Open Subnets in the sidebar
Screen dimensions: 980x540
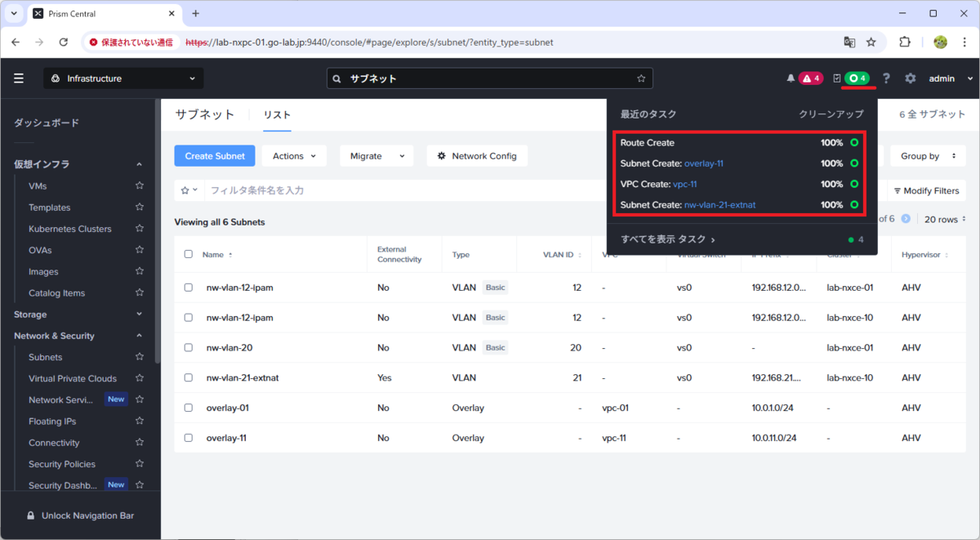pos(45,357)
